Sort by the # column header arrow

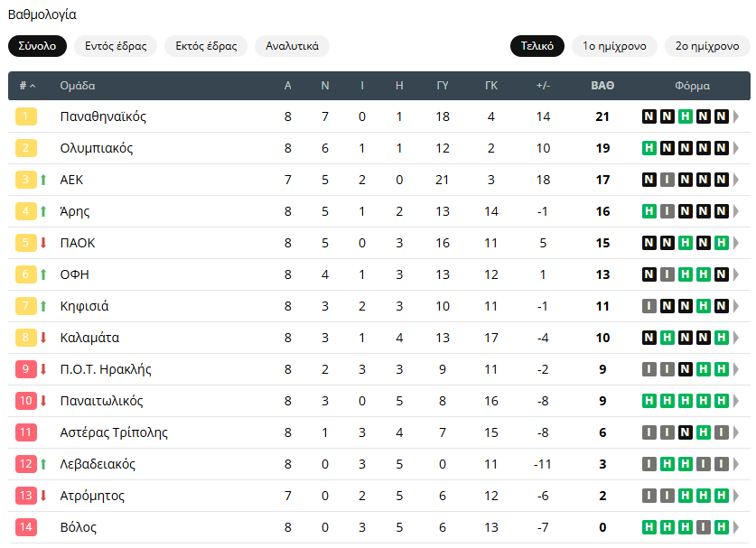tap(33, 86)
